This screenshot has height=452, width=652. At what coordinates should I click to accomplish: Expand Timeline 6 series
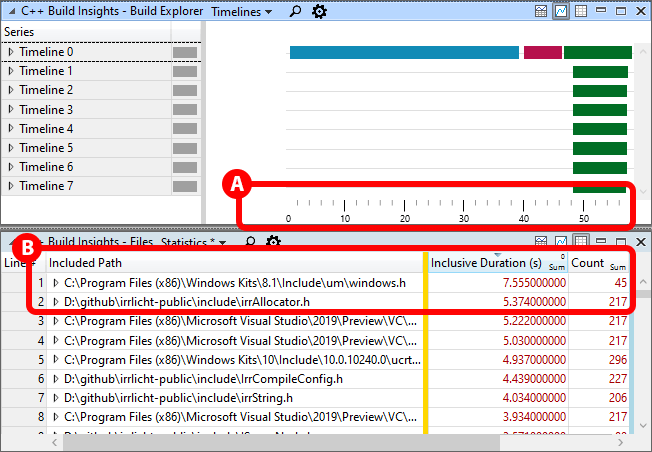[11, 167]
